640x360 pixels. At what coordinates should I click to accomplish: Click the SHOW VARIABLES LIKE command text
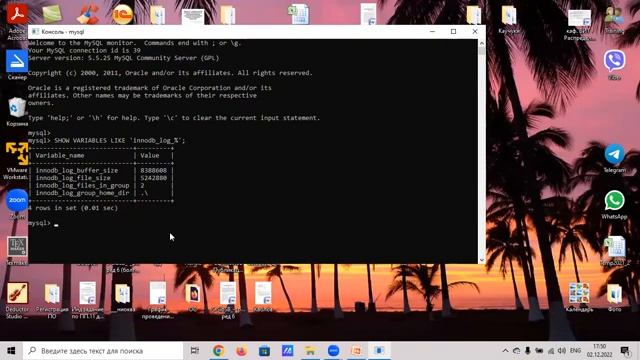pos(120,140)
